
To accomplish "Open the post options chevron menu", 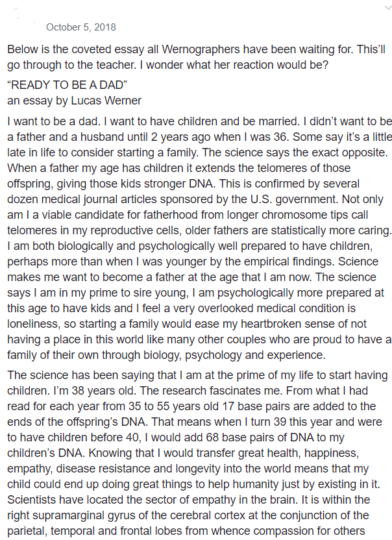I will point(388,8).
